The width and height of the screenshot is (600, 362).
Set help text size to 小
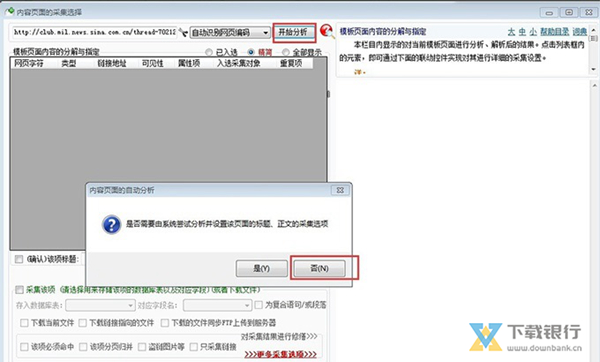533,32
